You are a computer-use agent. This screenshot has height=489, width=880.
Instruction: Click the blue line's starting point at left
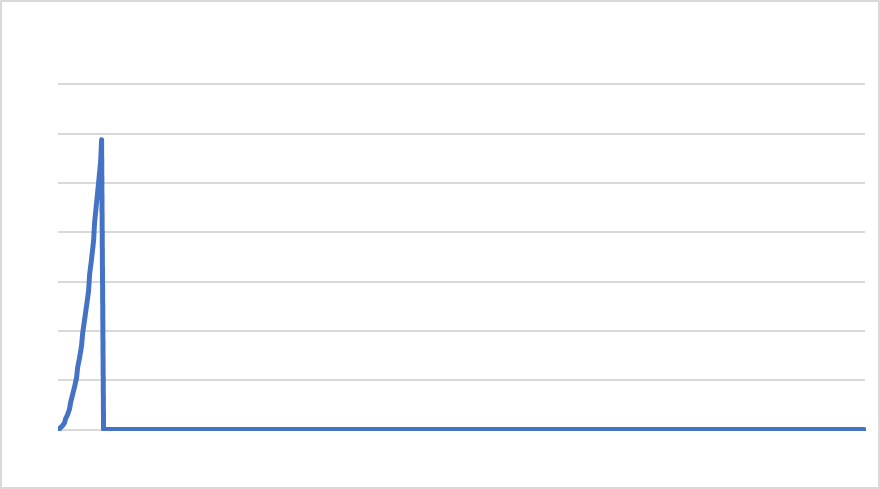[59, 428]
